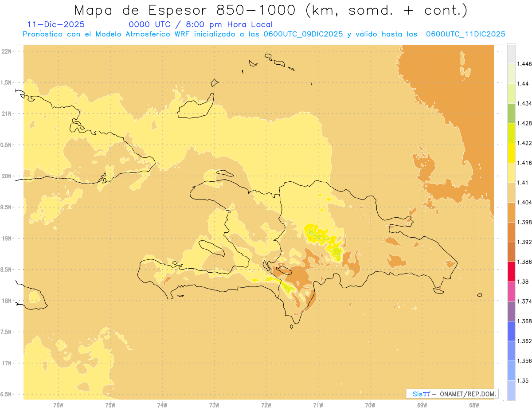The width and height of the screenshot is (532, 411).
Task: Click the 8.5N latitude axis label
Action: click(x=7, y=270)
